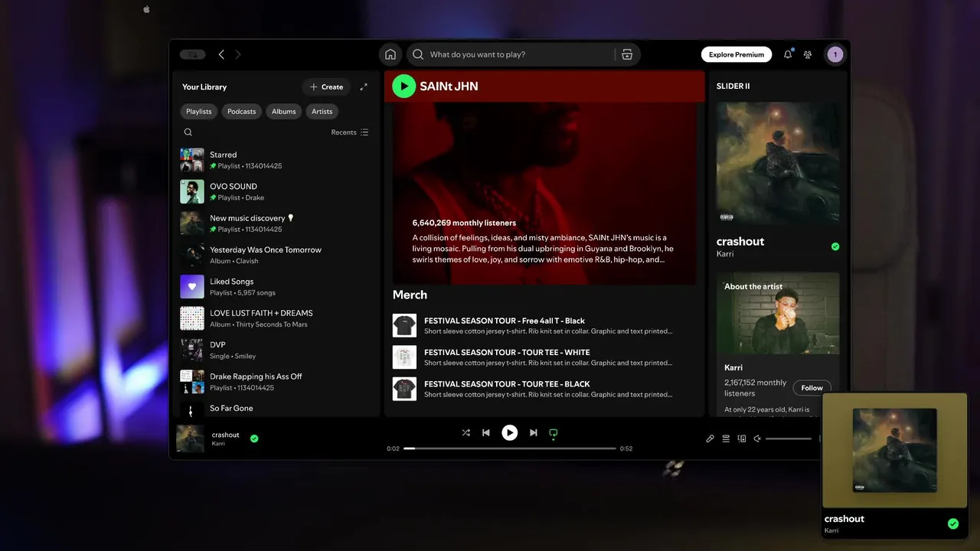
Task: Click OVO SOUND playlist cover thumbnail
Action: click(x=192, y=191)
